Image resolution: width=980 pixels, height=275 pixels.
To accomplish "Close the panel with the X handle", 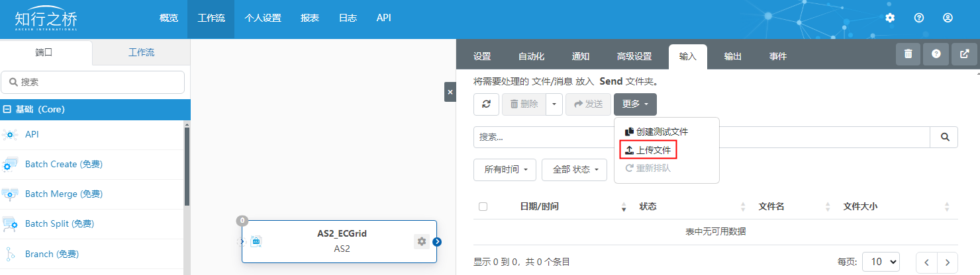I will [450, 92].
